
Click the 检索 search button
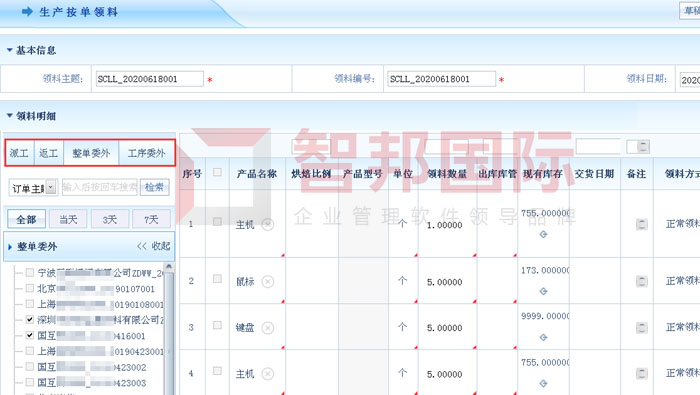154,187
